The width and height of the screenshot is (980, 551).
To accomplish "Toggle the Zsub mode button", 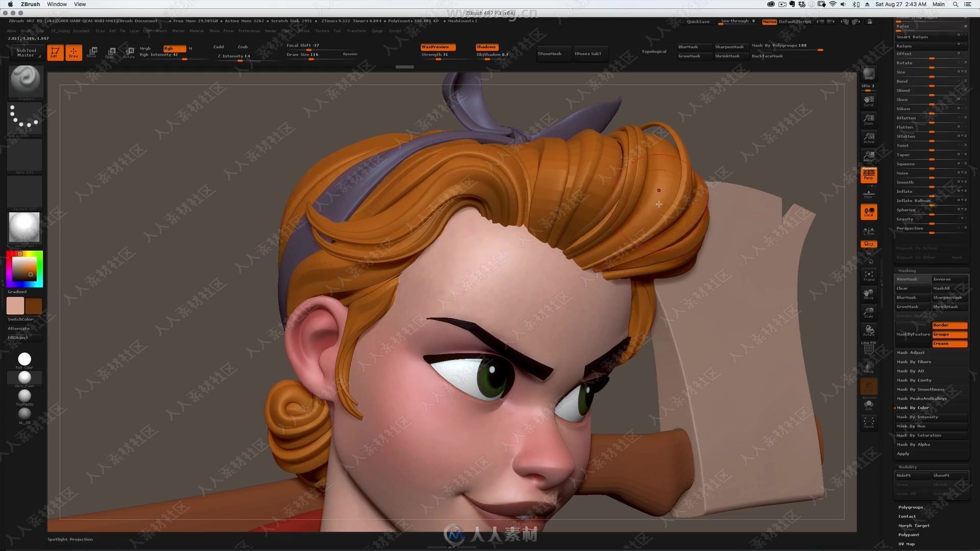I will [x=243, y=47].
